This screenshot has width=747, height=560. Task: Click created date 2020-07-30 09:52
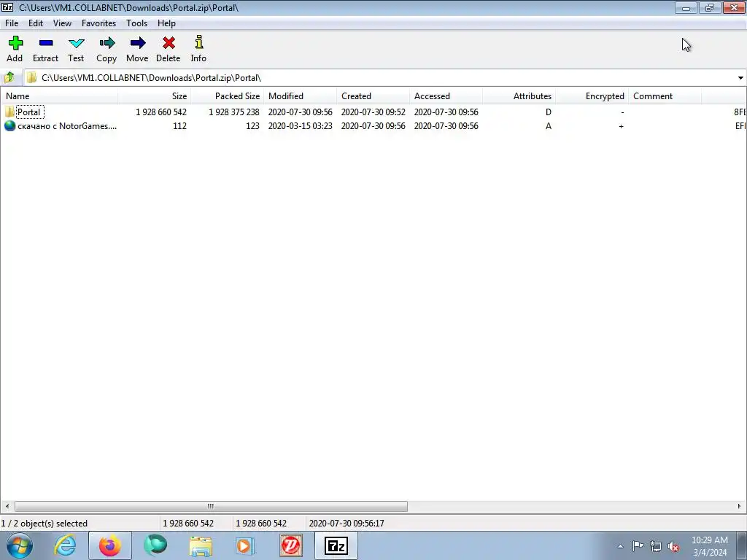(373, 112)
